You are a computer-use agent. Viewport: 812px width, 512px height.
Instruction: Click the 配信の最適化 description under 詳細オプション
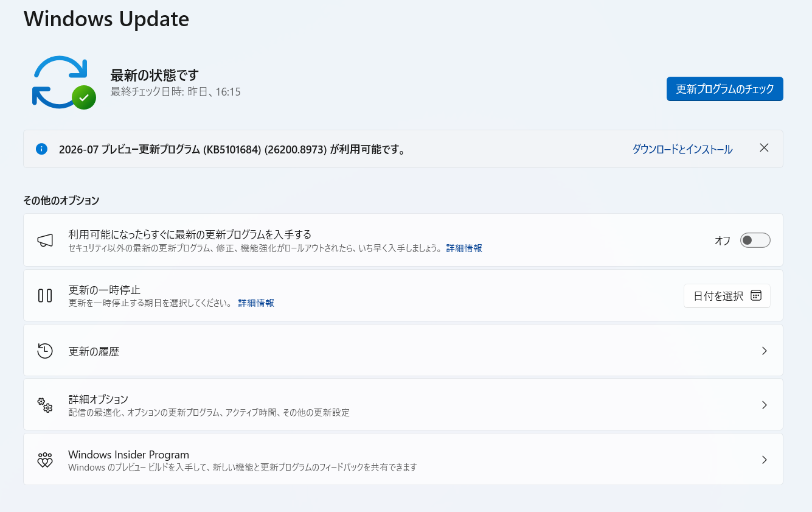point(209,413)
